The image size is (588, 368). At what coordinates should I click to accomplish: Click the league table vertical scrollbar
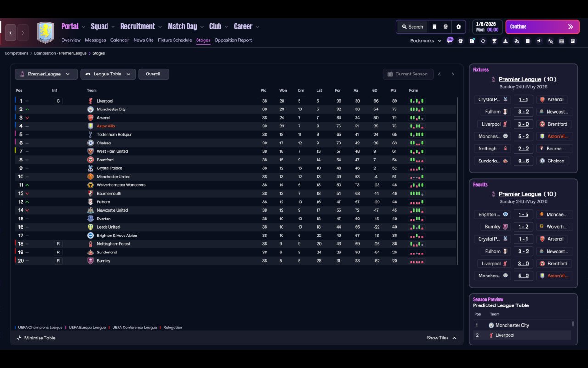pyautogui.click(x=457, y=180)
